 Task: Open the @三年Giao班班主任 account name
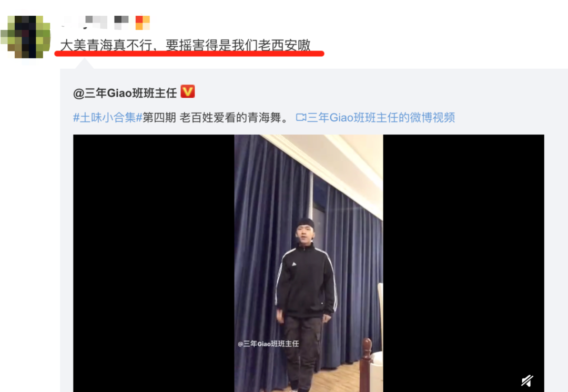tap(125, 94)
